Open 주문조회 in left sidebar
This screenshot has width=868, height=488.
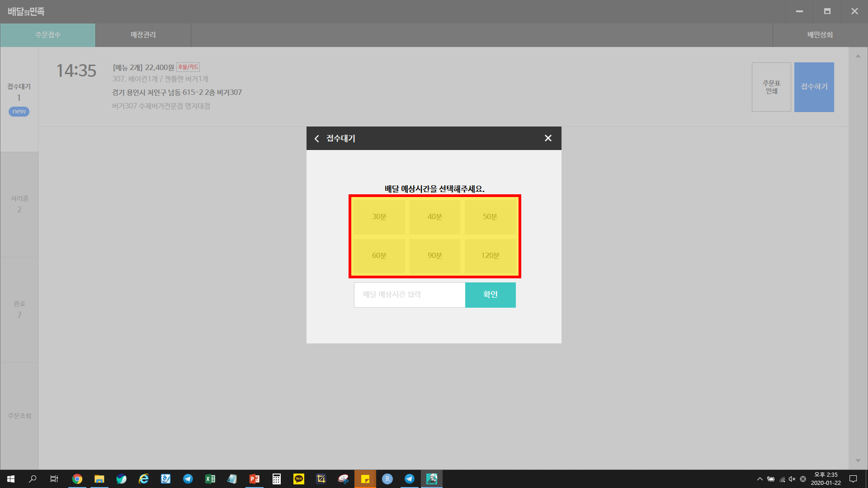(x=19, y=416)
